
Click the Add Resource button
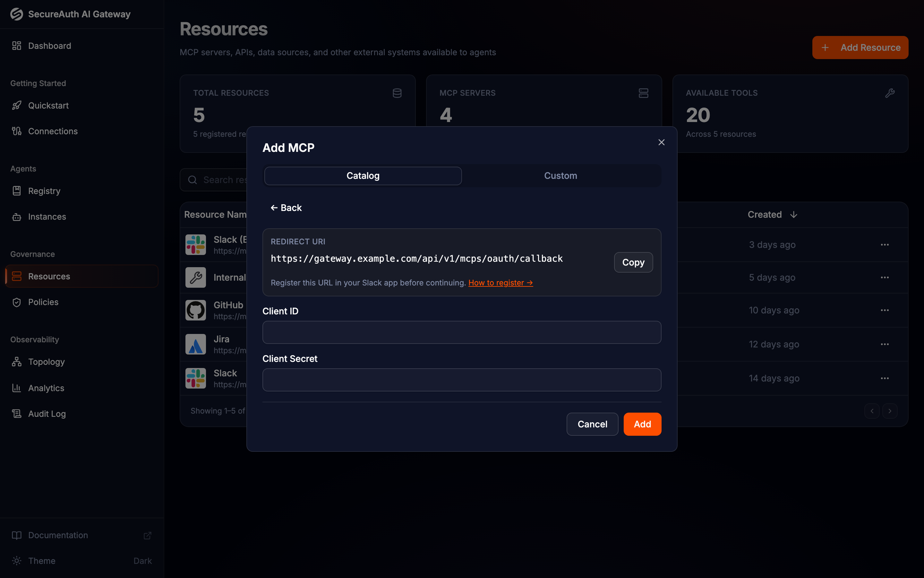(x=860, y=48)
